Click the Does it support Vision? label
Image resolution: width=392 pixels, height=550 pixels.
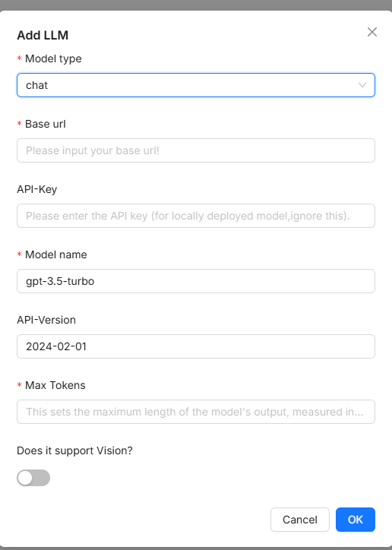pyautogui.click(x=74, y=450)
